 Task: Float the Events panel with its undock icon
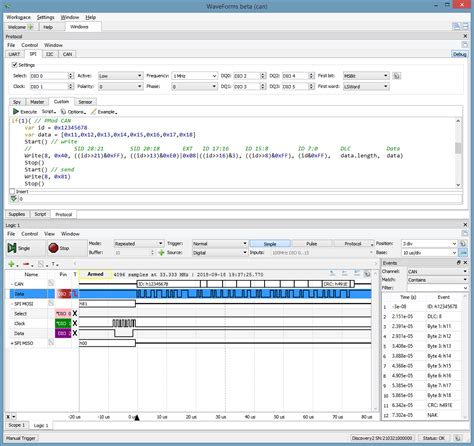click(459, 263)
